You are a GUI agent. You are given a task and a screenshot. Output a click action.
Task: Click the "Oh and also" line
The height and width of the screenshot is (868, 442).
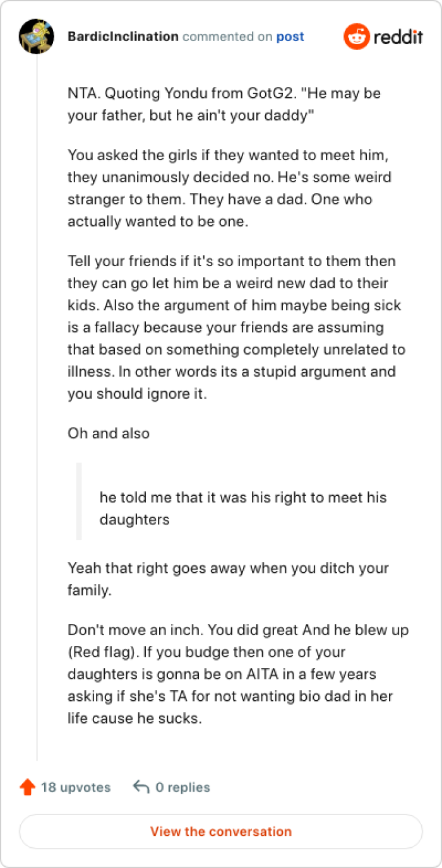point(109,433)
